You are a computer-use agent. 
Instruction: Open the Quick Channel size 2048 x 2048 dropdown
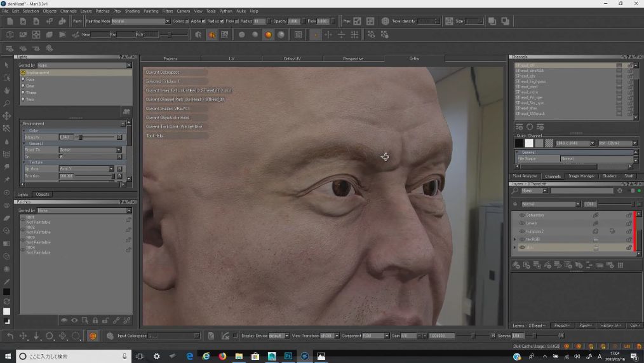coord(575,143)
